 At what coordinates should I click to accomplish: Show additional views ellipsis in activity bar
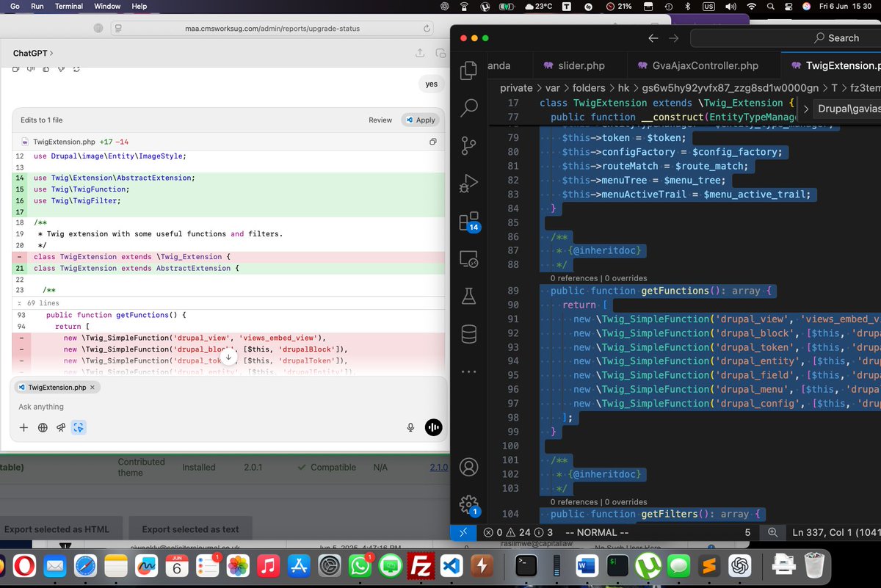[468, 371]
